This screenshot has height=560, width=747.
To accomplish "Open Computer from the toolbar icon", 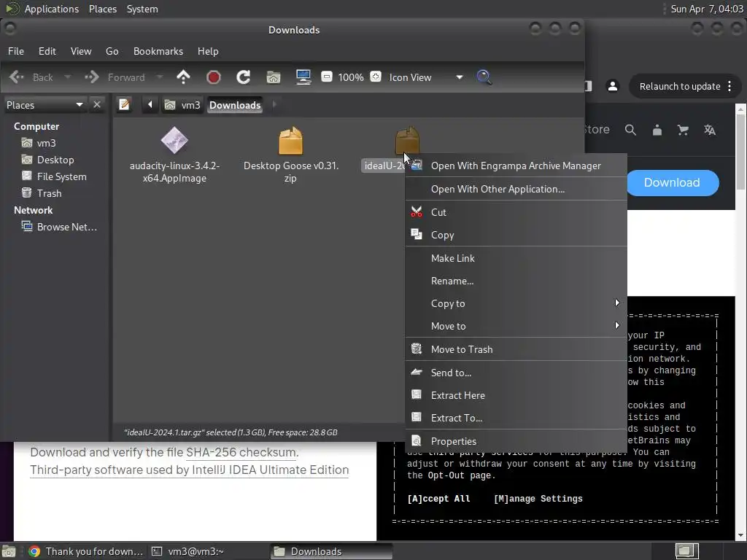I will (303, 77).
